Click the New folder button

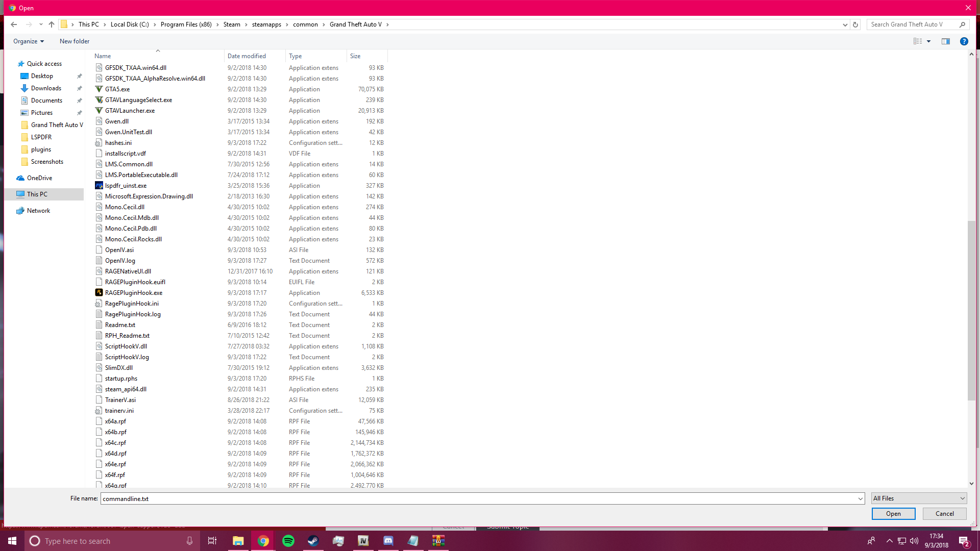tap(75, 41)
